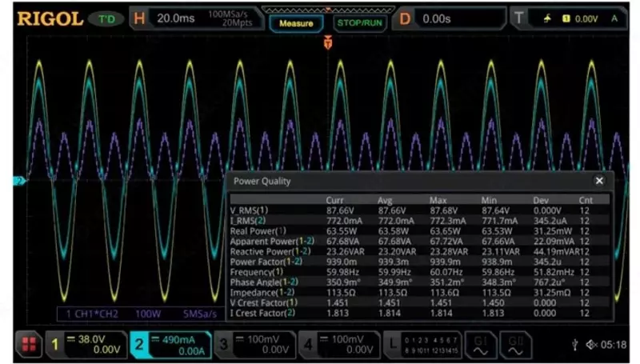Open the Measure menu
640x364 pixels.
click(296, 23)
